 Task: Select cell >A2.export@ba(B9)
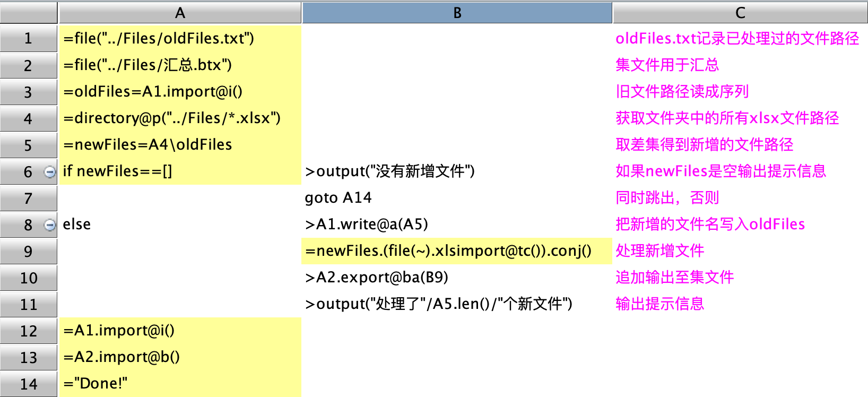click(x=457, y=278)
